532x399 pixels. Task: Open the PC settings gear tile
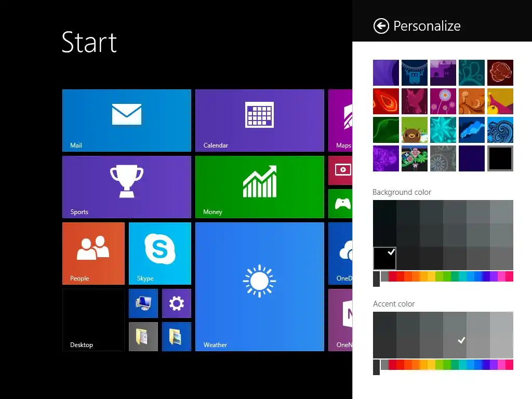pyautogui.click(x=177, y=303)
